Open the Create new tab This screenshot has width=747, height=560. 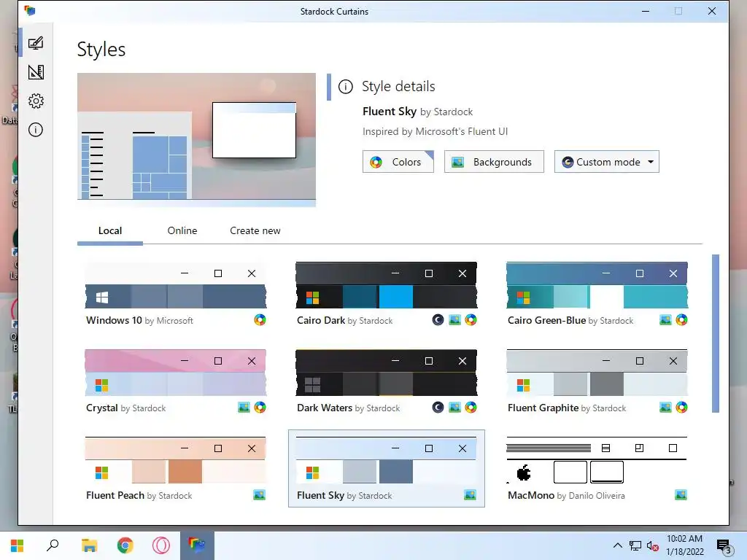click(x=255, y=231)
